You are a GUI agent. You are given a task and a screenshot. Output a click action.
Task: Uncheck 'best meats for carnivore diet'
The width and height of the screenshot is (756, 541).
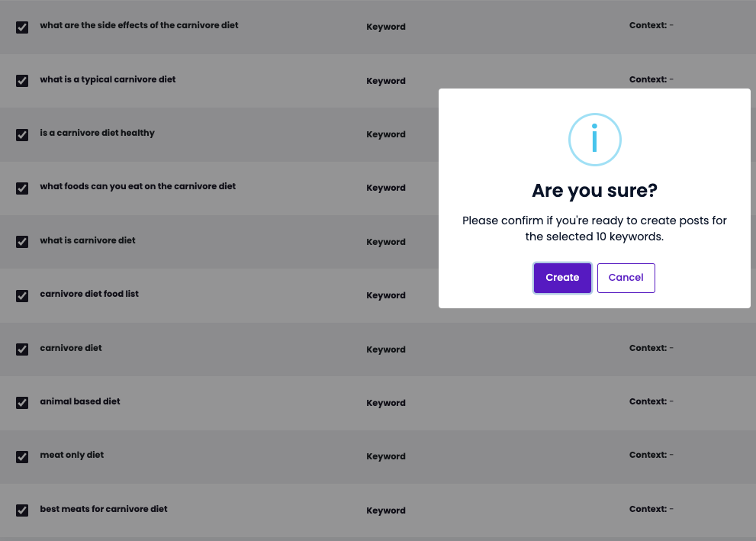coord(22,510)
